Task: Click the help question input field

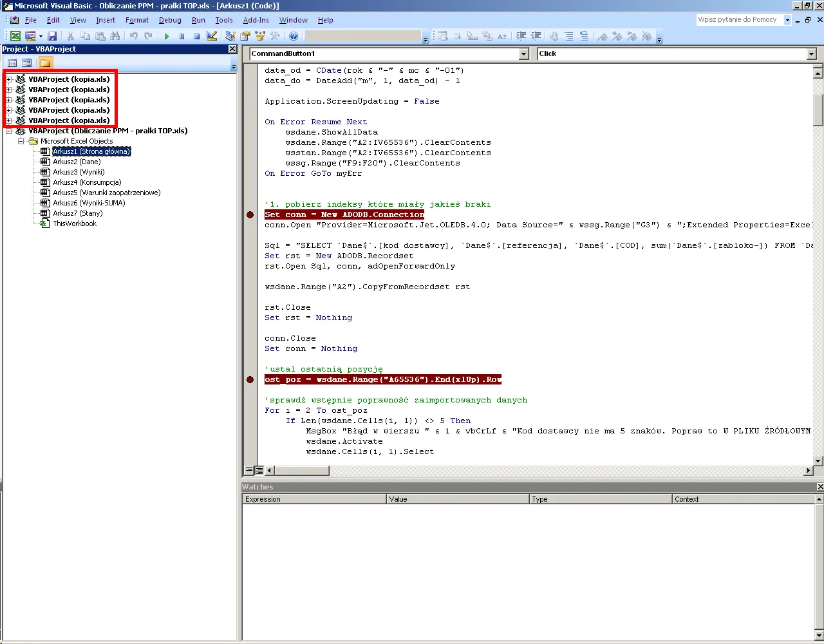Action: [x=738, y=20]
